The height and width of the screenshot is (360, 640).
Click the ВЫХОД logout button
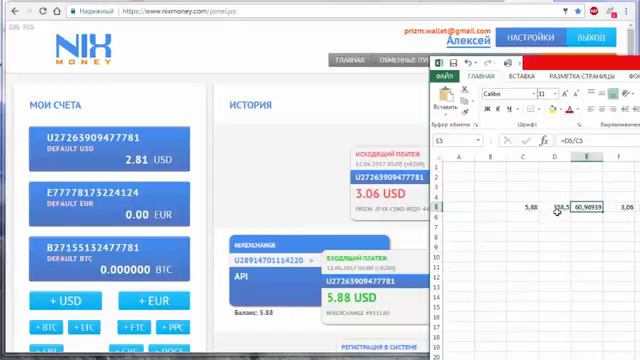[x=591, y=38]
